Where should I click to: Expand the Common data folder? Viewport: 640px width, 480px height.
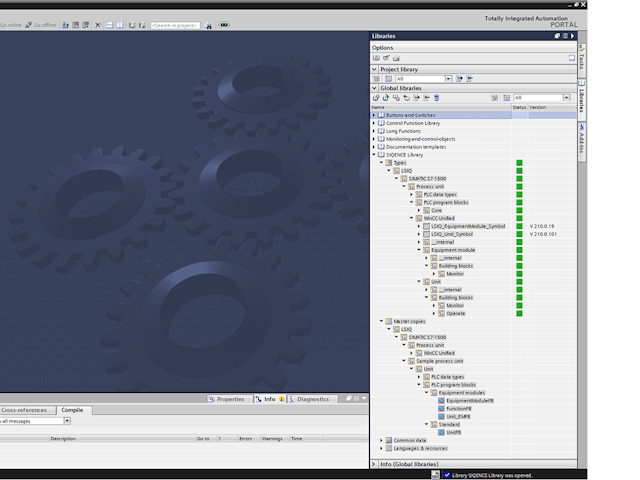pos(381,440)
